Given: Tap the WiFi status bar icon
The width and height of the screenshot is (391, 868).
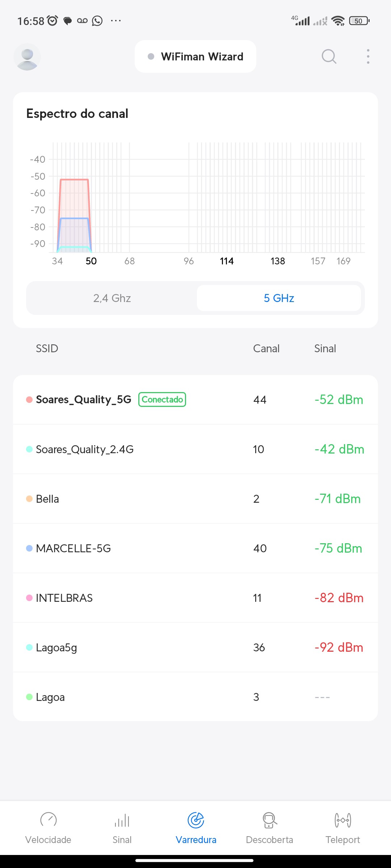Looking at the screenshot, I should (x=338, y=21).
